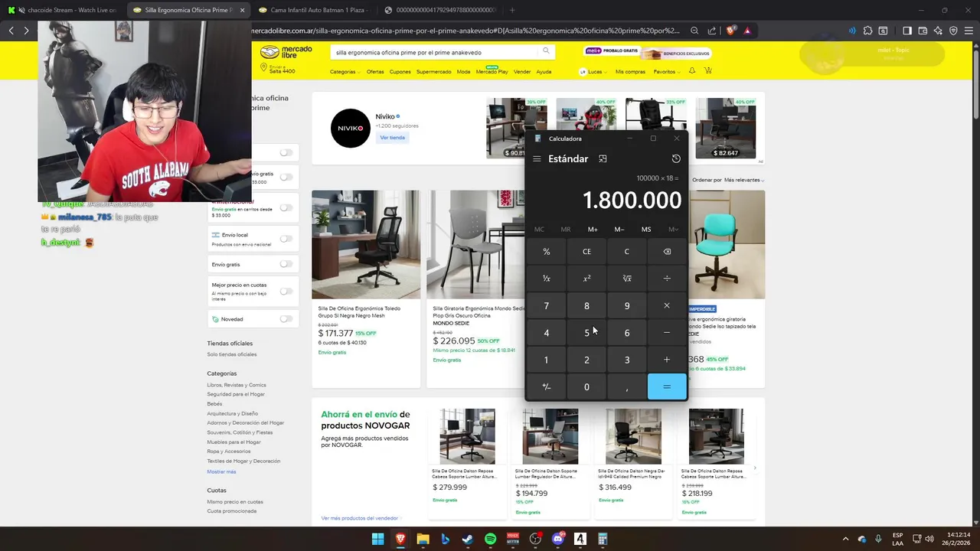Click calculator digit 7 key
Screen dimensions: 980x551
(547, 305)
